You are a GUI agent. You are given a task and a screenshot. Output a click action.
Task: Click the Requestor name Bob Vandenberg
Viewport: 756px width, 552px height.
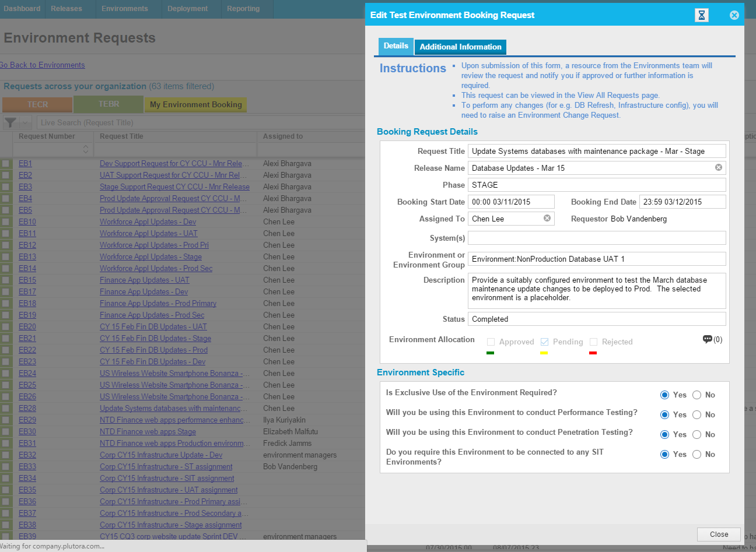coord(639,219)
